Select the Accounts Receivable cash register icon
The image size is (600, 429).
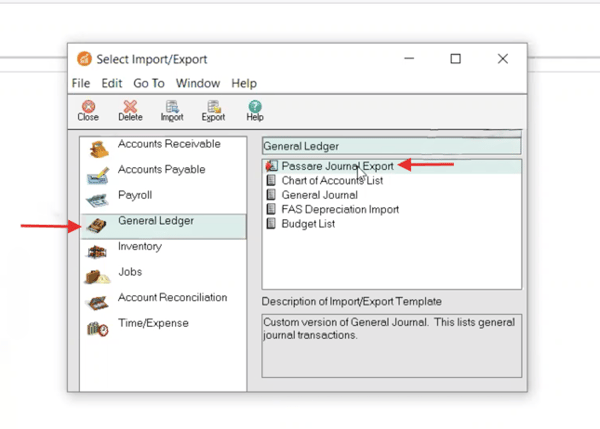click(x=98, y=149)
